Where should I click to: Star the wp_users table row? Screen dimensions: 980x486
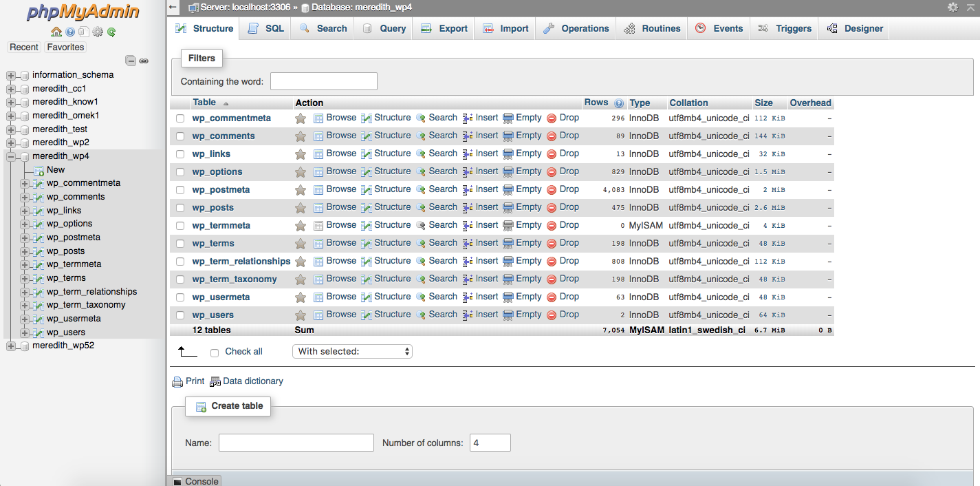pyautogui.click(x=301, y=315)
